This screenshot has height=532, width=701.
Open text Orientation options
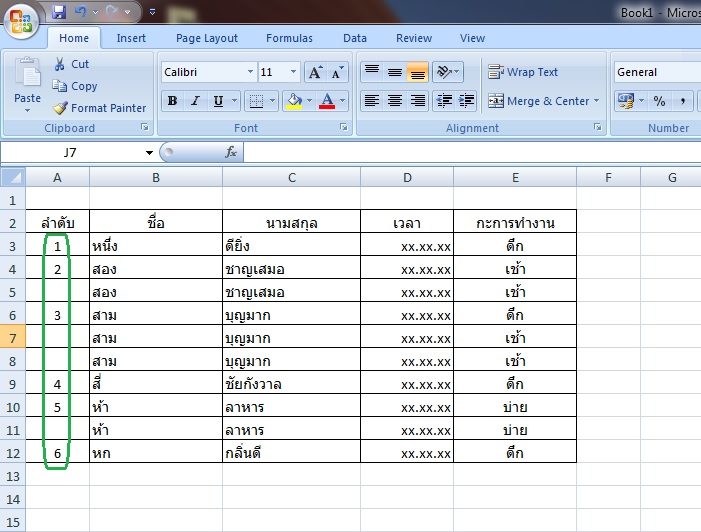[x=448, y=72]
